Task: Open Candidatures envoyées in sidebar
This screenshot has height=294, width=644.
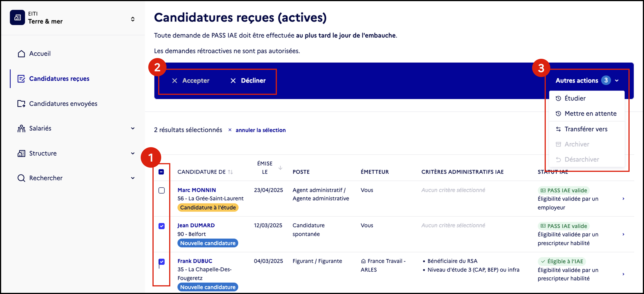Action: tap(57, 104)
